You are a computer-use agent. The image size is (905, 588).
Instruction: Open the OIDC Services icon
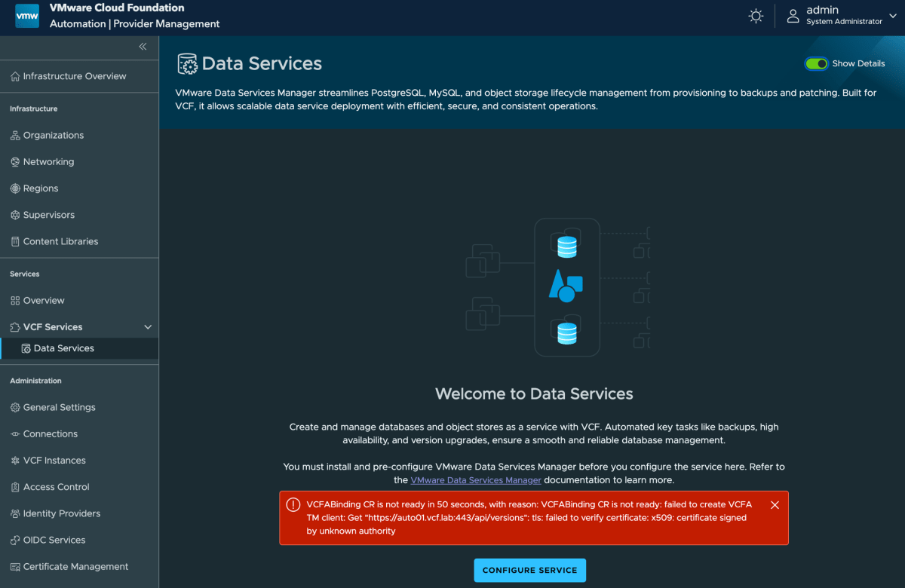tap(17, 540)
